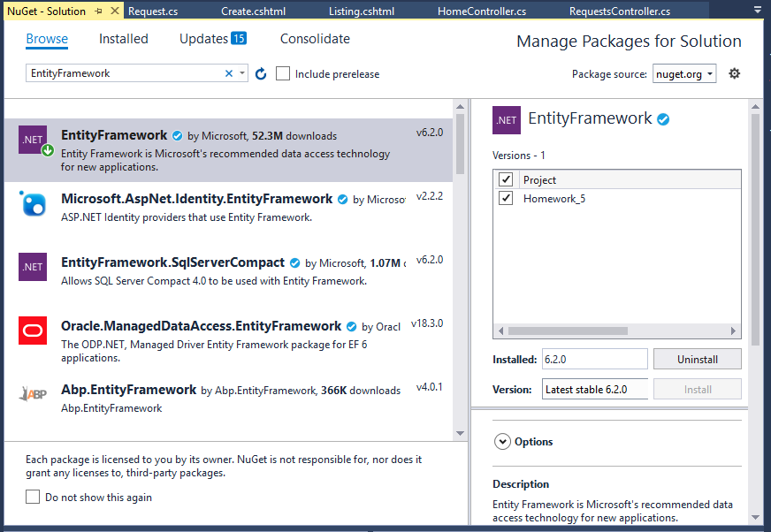Switch to Listing.cshtml document tab
The image size is (771, 532).
(x=362, y=11)
